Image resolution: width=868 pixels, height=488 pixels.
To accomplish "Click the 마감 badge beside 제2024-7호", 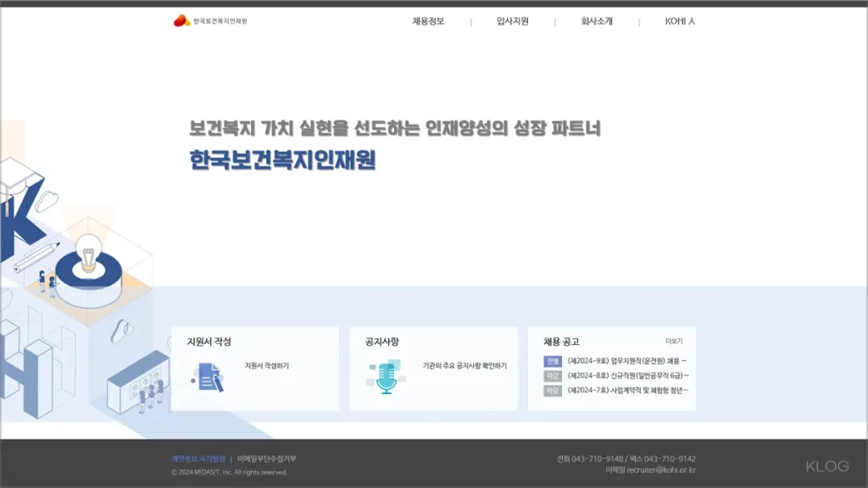I will click(x=553, y=391).
